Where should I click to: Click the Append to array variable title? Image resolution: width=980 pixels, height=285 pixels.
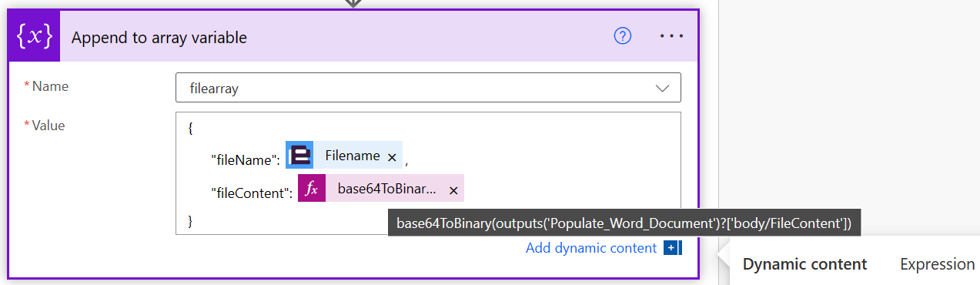click(x=159, y=37)
